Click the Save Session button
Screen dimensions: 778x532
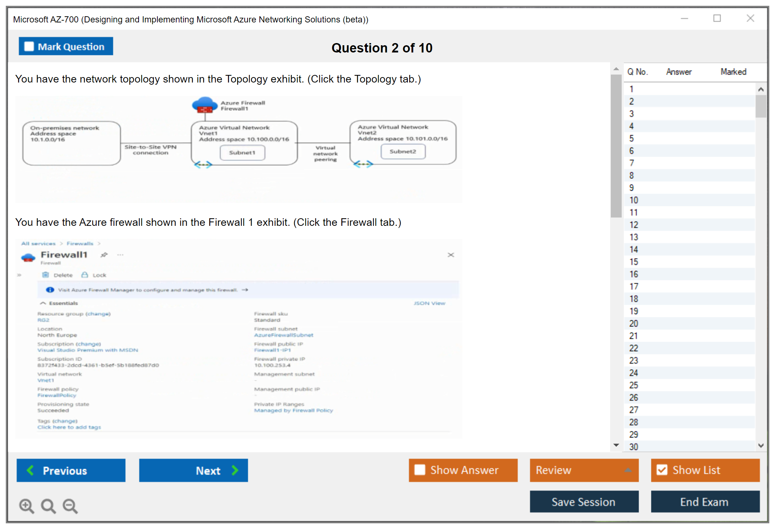[584, 502]
